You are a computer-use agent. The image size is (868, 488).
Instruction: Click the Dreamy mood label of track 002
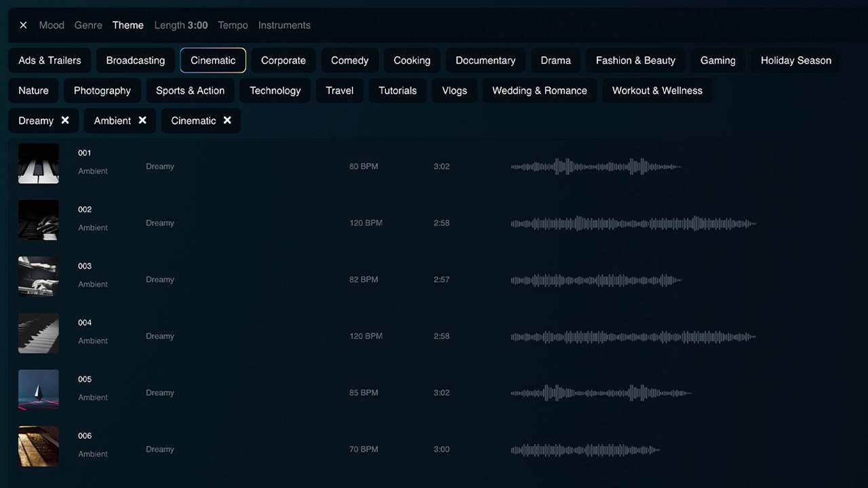tap(160, 223)
